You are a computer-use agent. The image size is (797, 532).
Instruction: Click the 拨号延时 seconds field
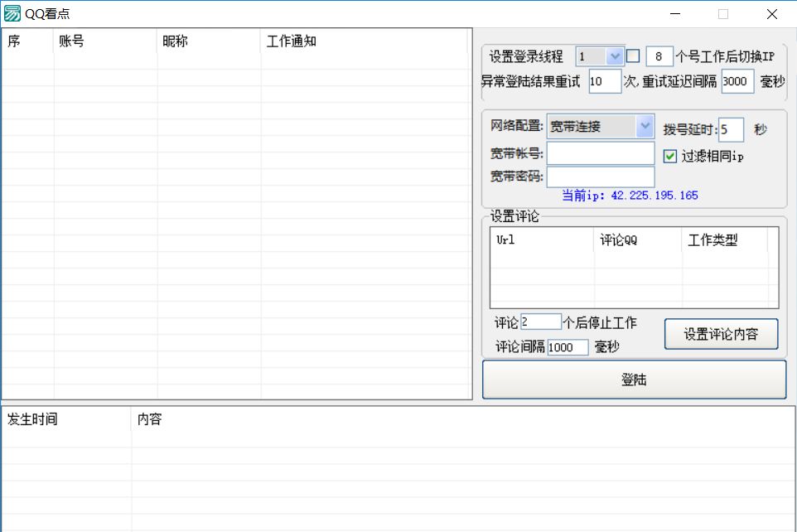point(731,130)
